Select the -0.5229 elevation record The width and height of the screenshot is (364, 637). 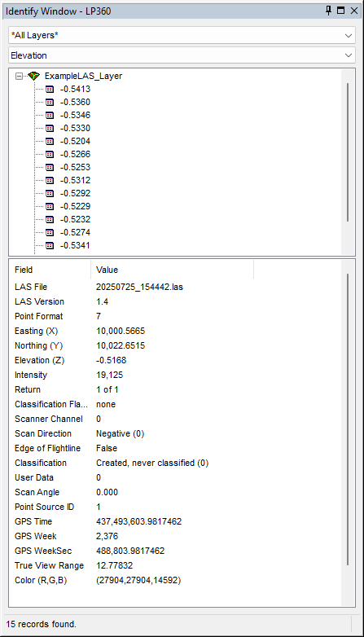click(x=75, y=206)
